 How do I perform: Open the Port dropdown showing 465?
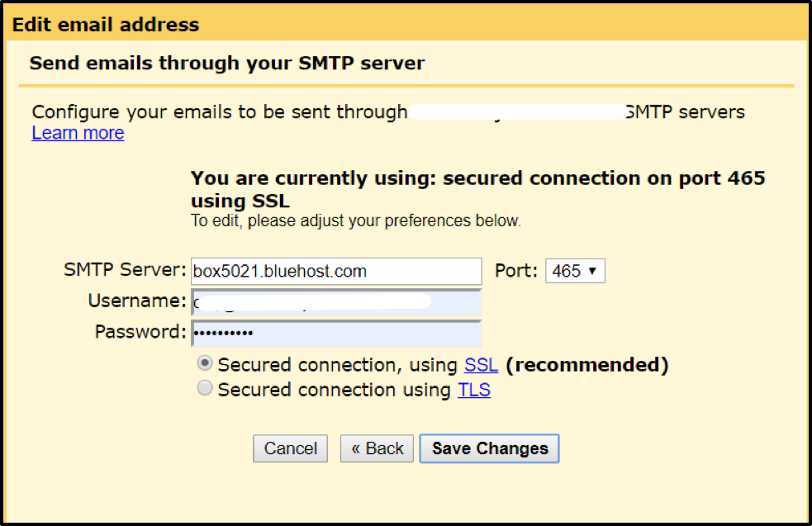click(575, 271)
